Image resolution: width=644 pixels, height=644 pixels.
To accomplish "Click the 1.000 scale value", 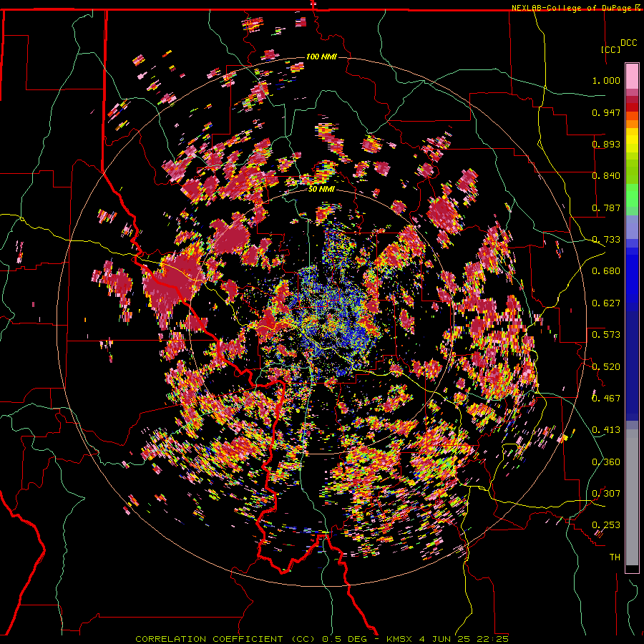I will [606, 80].
